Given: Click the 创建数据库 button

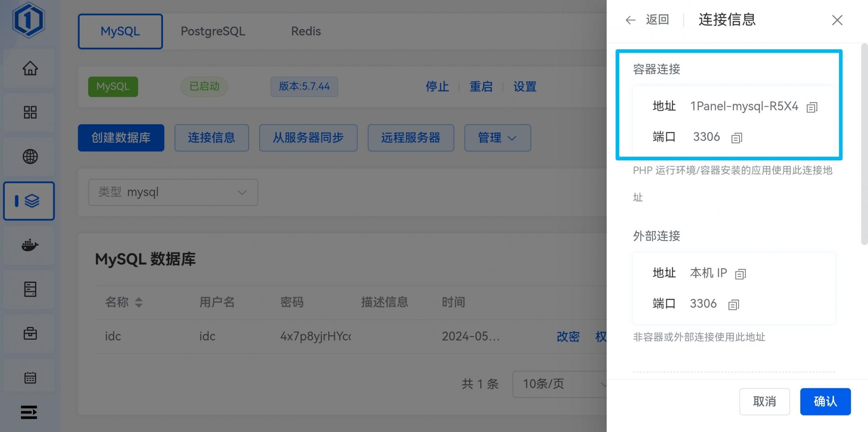Looking at the screenshot, I should [121, 138].
